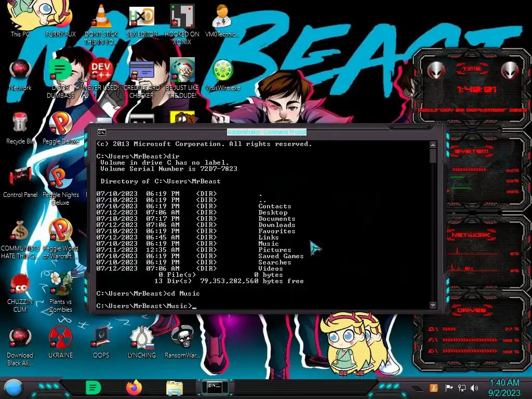The image size is (532, 399).
Task: Open the DEV C++ desktop shortcut
Action: (x=101, y=75)
